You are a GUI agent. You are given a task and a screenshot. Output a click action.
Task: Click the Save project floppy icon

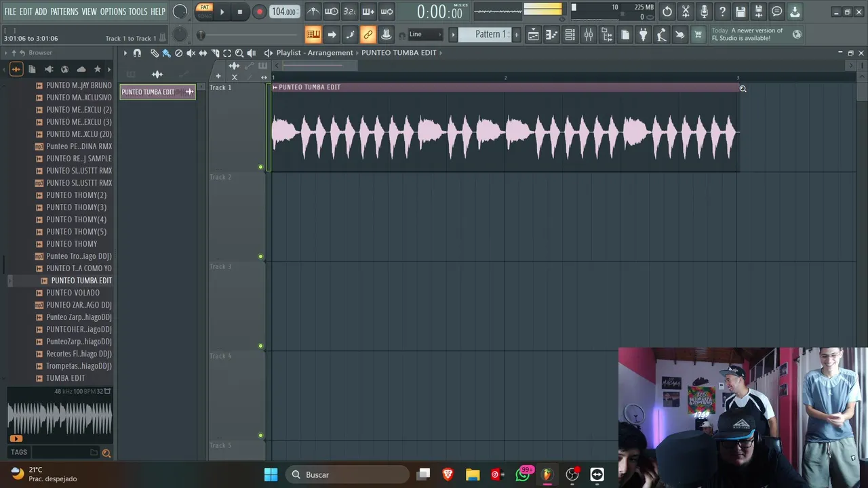(741, 12)
